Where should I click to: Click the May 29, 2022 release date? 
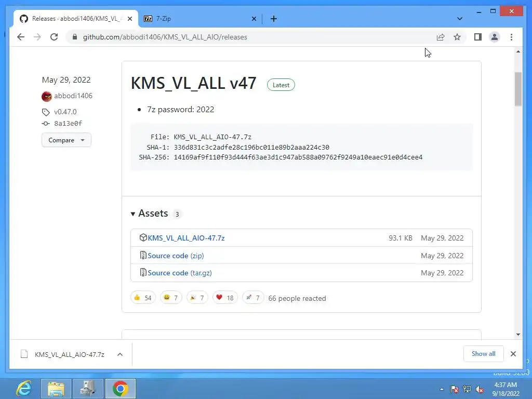[x=66, y=79]
